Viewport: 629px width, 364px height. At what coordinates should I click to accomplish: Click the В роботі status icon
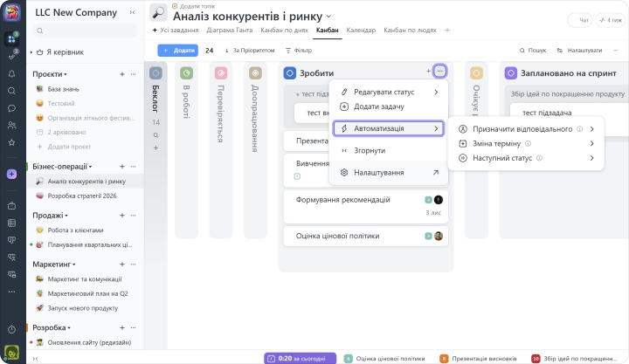(187, 73)
